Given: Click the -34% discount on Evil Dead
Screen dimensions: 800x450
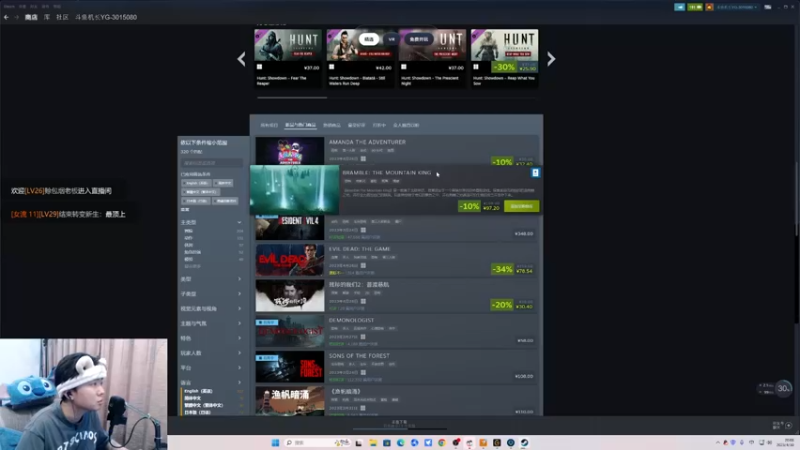Looking at the screenshot, I should click(x=502, y=269).
